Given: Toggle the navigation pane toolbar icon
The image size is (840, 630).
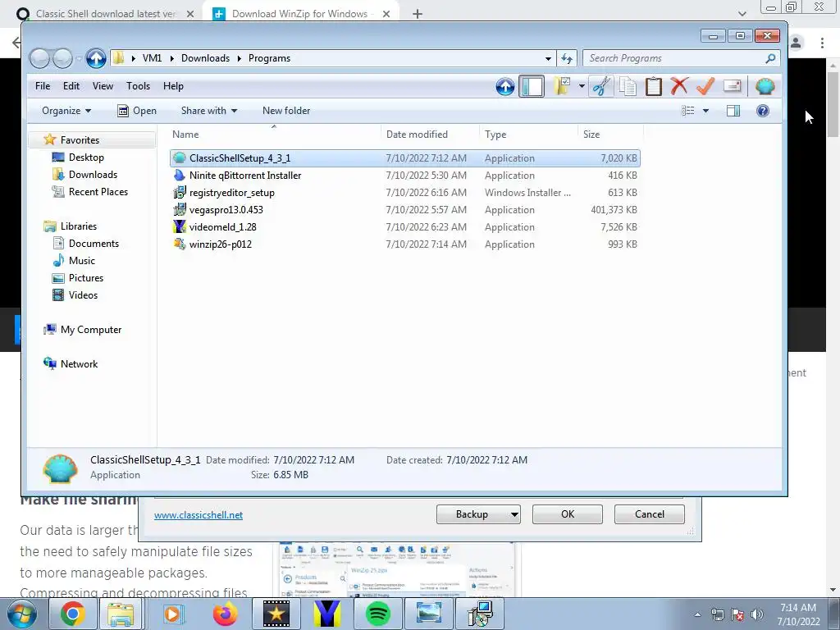Looking at the screenshot, I should 532,86.
